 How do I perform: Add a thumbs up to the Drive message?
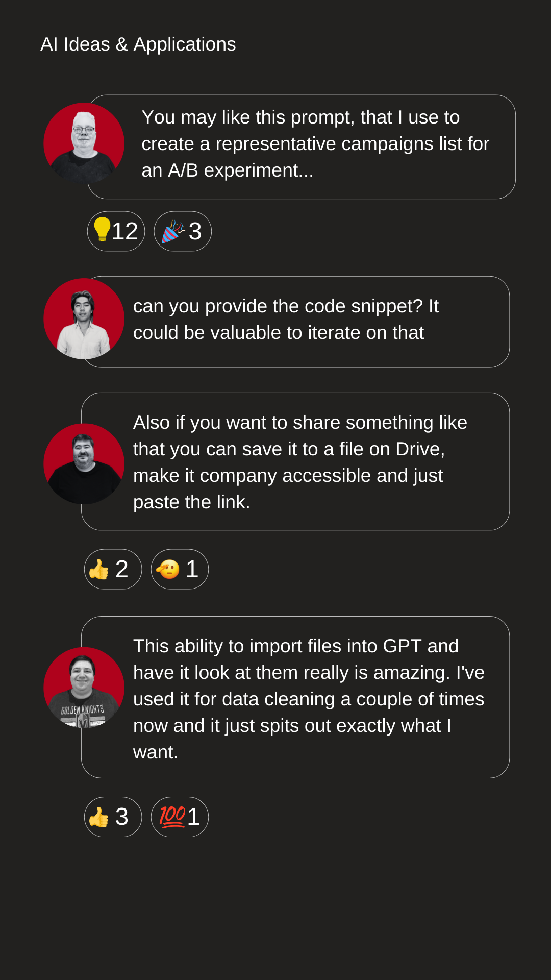tap(113, 569)
